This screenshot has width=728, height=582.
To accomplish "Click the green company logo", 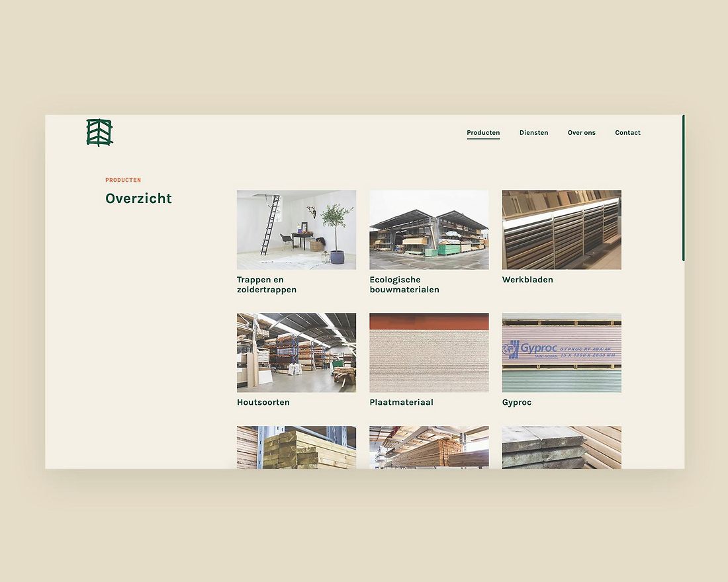I will (x=99, y=133).
